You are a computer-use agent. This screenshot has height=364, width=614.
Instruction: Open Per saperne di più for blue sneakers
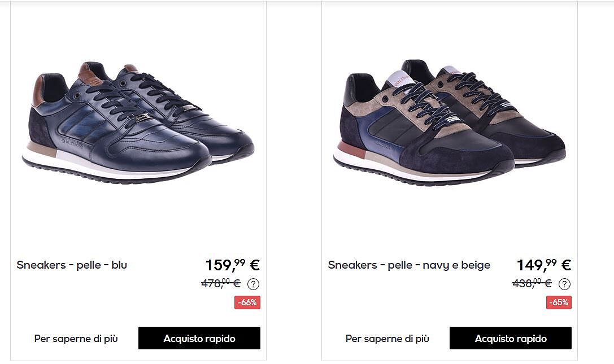pyautogui.click(x=76, y=339)
